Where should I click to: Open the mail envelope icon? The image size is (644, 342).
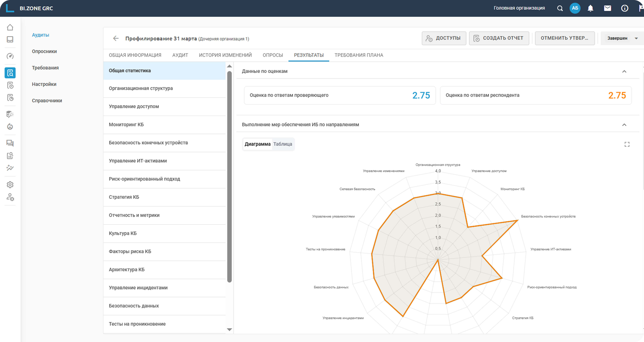point(607,8)
